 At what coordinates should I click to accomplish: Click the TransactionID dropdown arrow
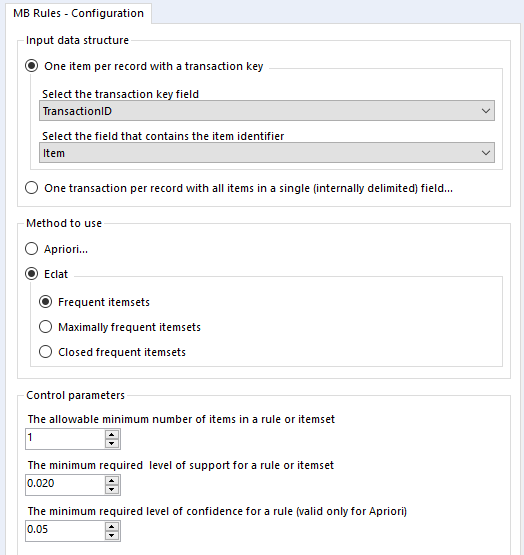(486, 111)
